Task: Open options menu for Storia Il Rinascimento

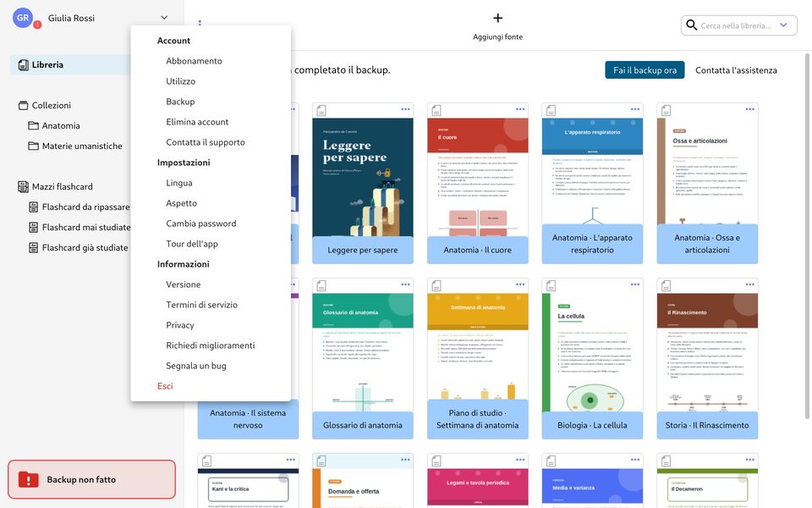Action: coord(750,284)
